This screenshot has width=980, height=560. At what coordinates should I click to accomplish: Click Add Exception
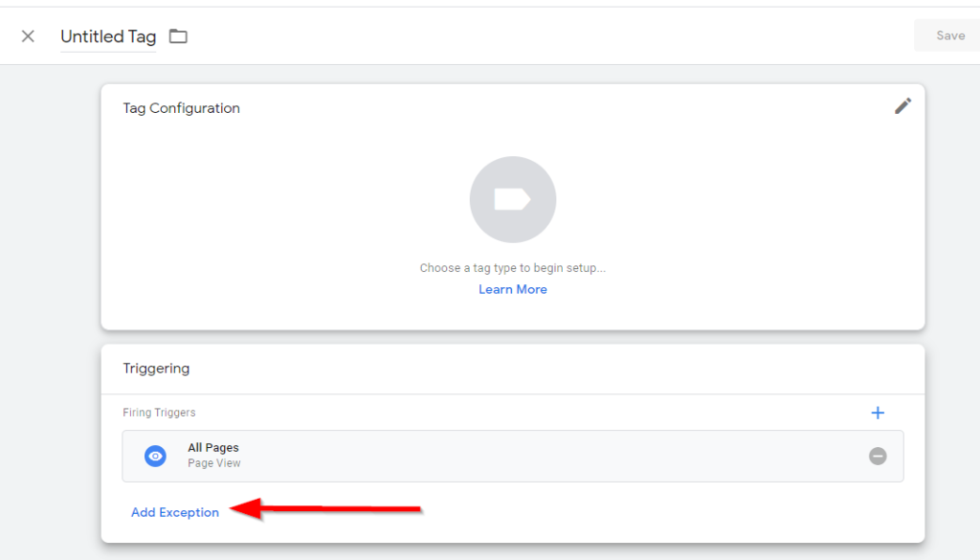(x=175, y=512)
